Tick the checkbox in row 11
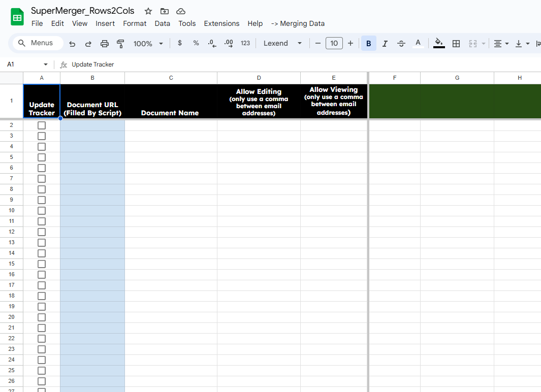This screenshot has height=392, width=541. click(x=42, y=221)
